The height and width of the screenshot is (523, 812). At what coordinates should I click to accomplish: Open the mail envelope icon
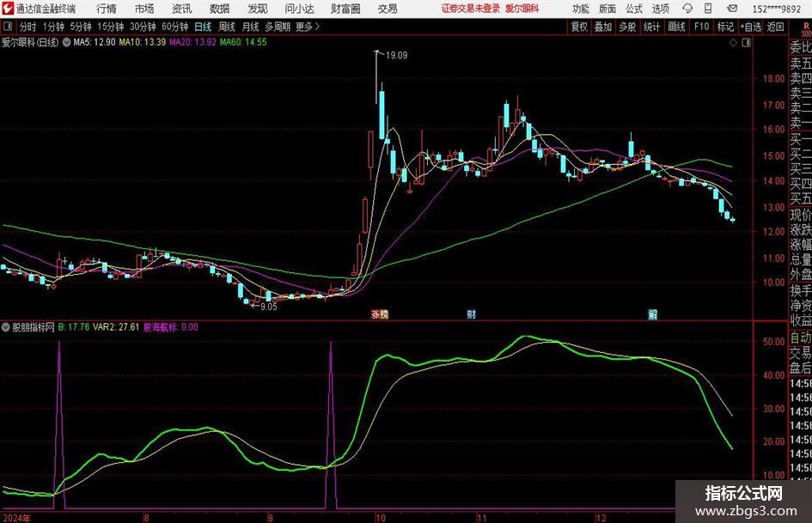tap(732, 9)
